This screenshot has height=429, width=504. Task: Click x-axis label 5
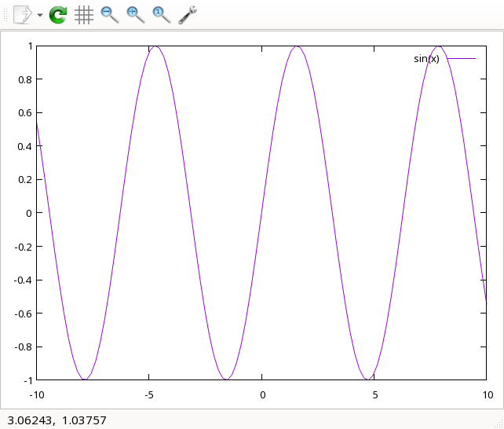click(x=374, y=395)
